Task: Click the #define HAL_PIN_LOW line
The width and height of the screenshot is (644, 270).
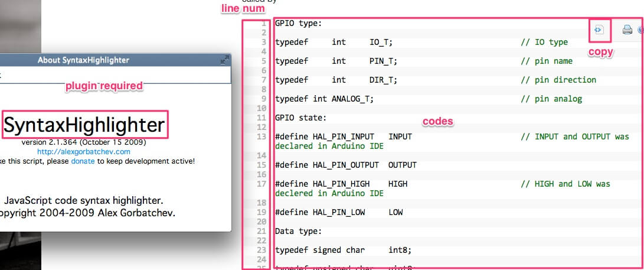Action: [338, 212]
